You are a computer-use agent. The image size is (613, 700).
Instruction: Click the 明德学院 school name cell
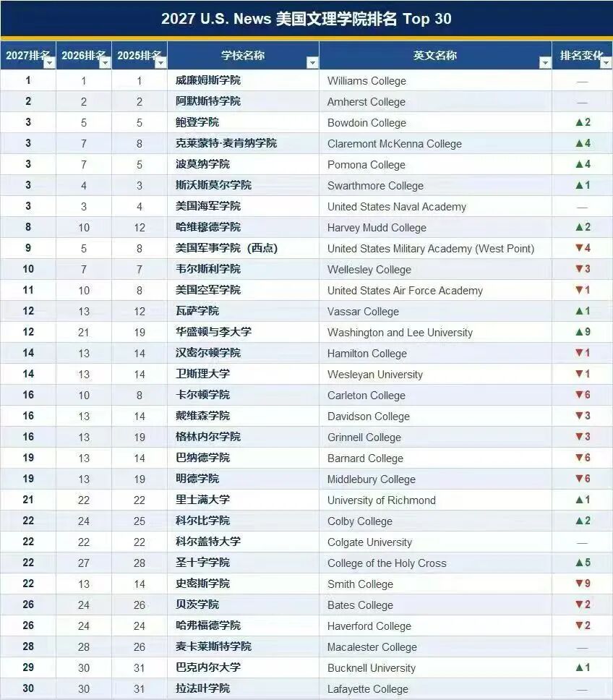click(243, 479)
